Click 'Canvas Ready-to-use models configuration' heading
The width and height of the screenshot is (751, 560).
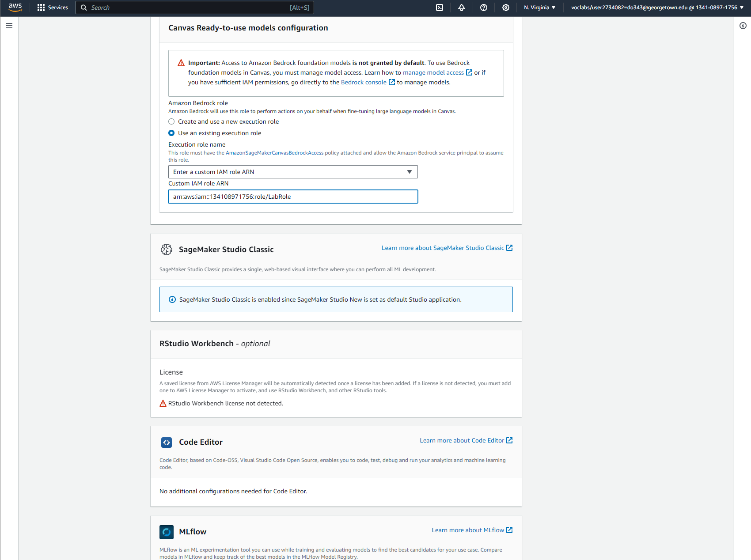tap(248, 28)
